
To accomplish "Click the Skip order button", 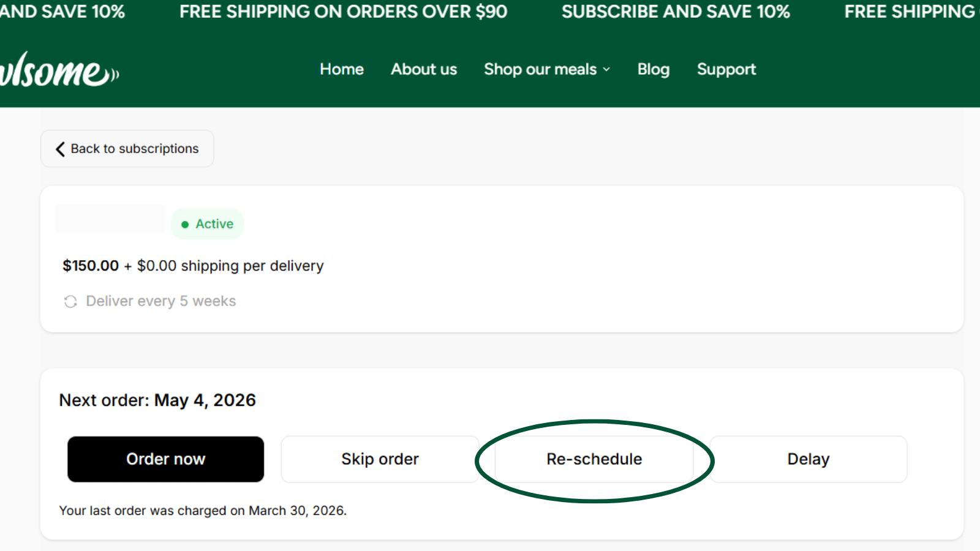I will pyautogui.click(x=380, y=459).
